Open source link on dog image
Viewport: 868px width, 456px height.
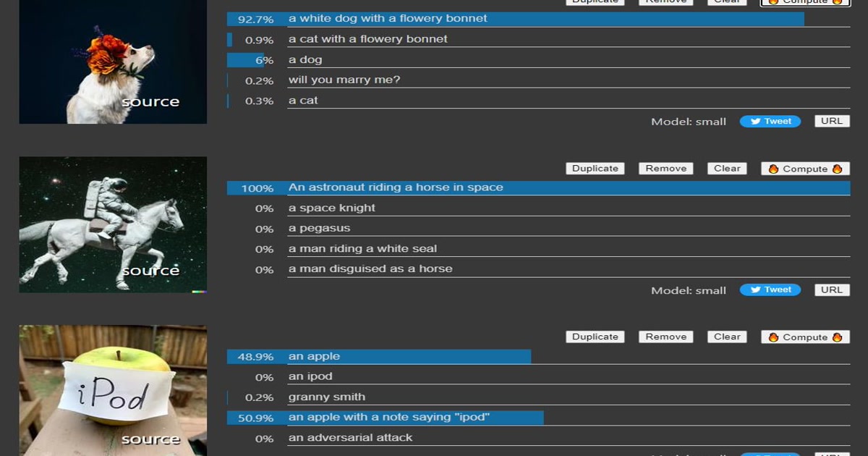[150, 102]
